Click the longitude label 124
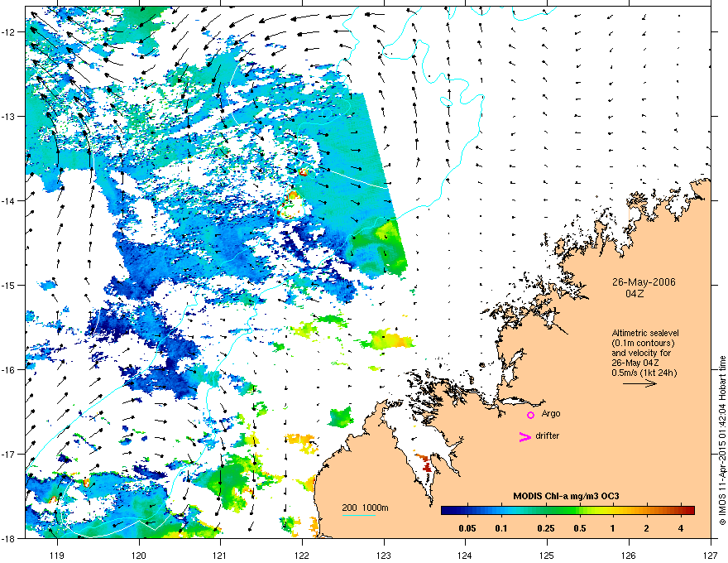The image size is (728, 563). click(466, 555)
